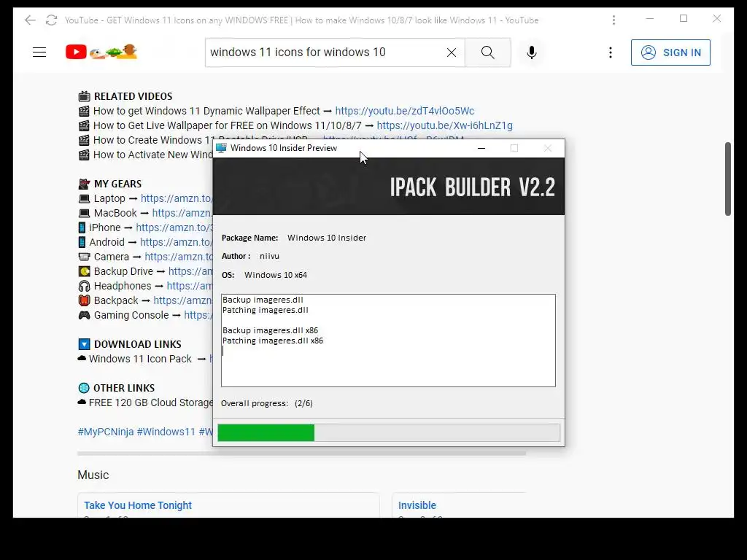Open the Live Wallpaper youtu.be link
The image size is (747, 560).
point(444,125)
